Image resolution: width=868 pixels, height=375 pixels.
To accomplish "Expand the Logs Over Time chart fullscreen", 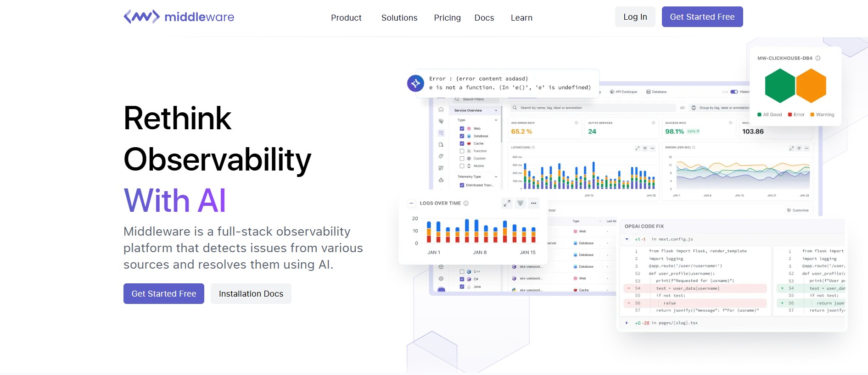I will click(507, 203).
